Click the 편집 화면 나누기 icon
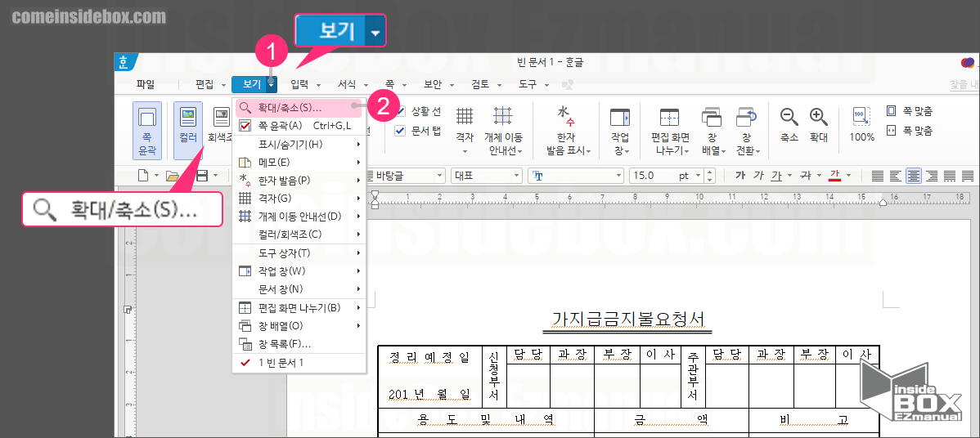The height and width of the screenshot is (438, 980). coord(669,118)
